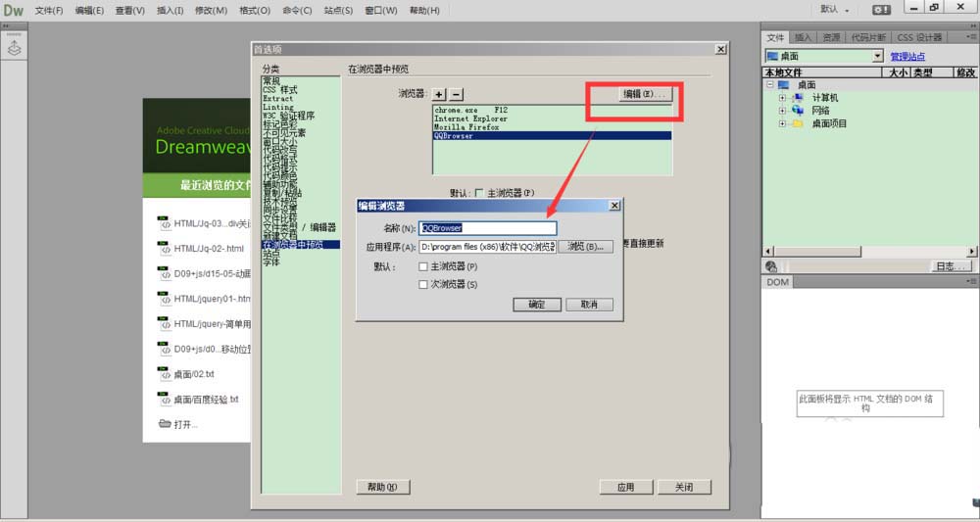Click the remove browser minus icon

click(x=456, y=94)
